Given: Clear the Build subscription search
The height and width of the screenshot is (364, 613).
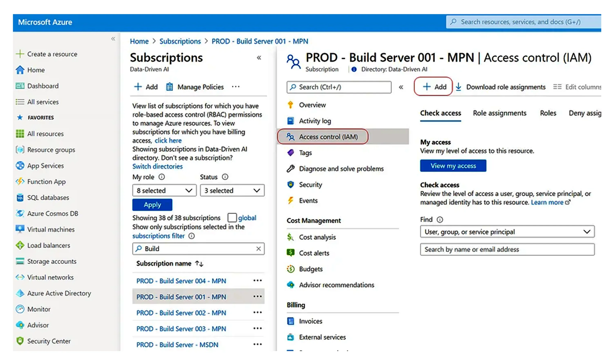Looking at the screenshot, I should [258, 249].
